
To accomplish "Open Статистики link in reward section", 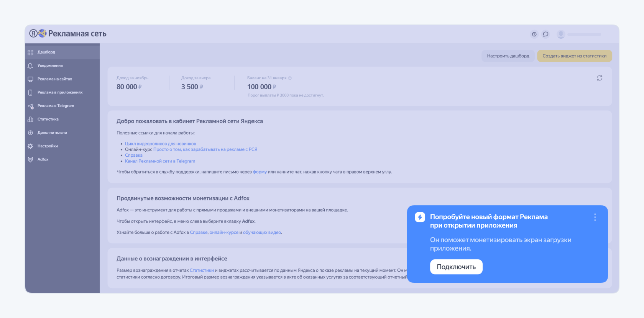I will (x=202, y=270).
